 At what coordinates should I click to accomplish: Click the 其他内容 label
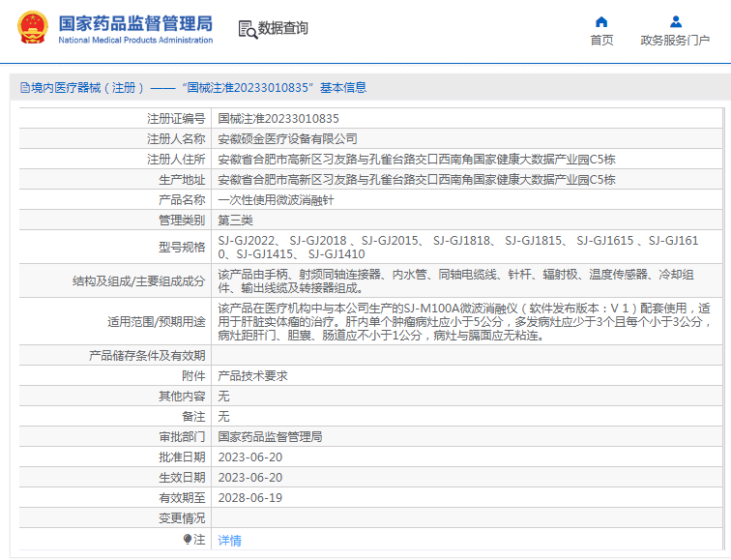click(182, 397)
